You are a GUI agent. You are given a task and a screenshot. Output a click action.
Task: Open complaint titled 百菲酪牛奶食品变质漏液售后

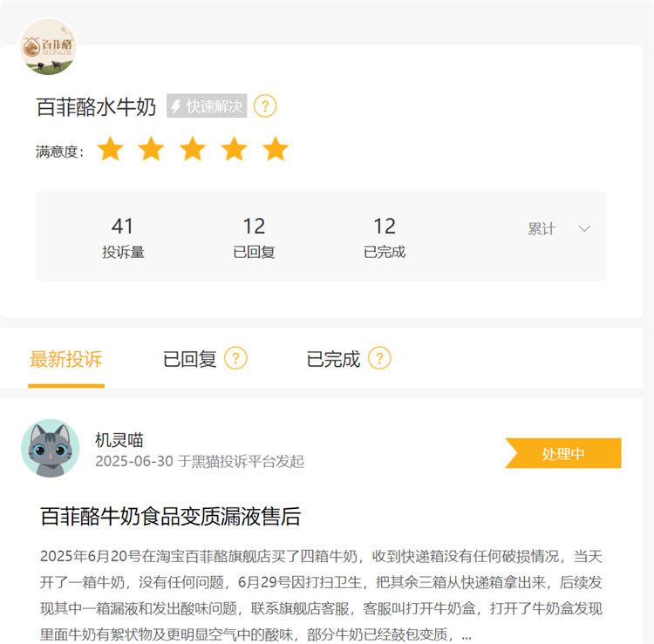[x=171, y=516]
